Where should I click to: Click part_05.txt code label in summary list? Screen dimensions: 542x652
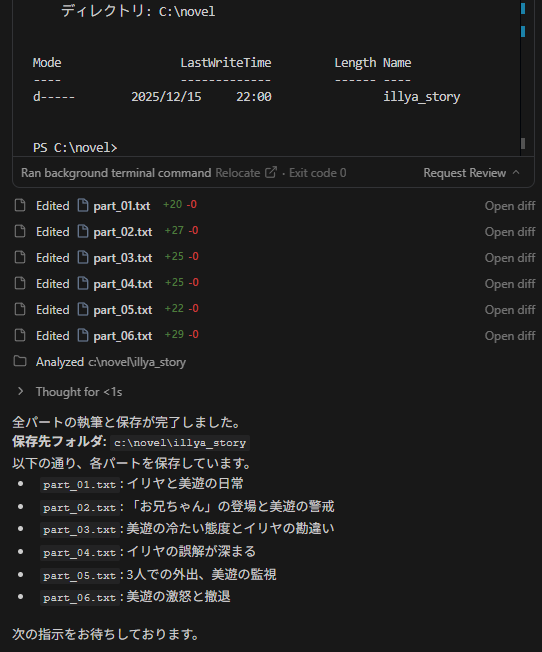pyautogui.click(x=79, y=575)
